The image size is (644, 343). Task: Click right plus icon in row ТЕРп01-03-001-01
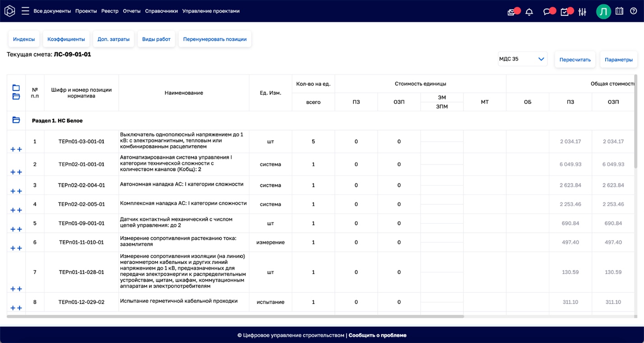point(19,150)
